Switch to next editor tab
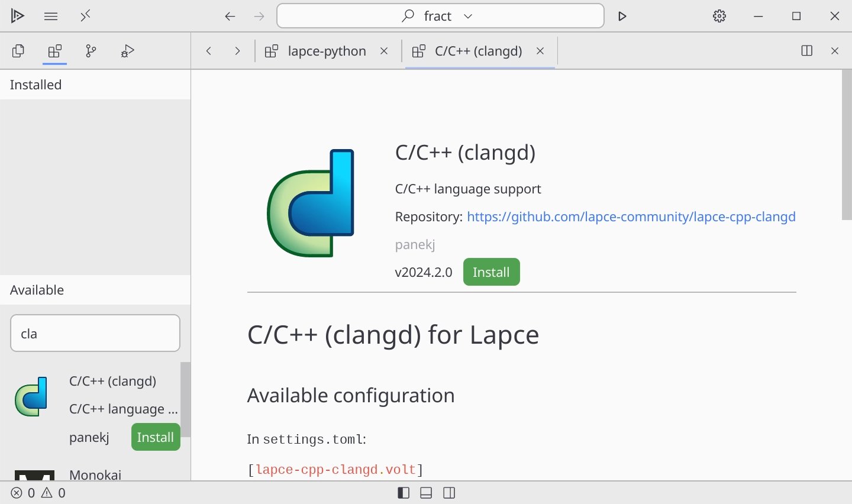 [237, 51]
